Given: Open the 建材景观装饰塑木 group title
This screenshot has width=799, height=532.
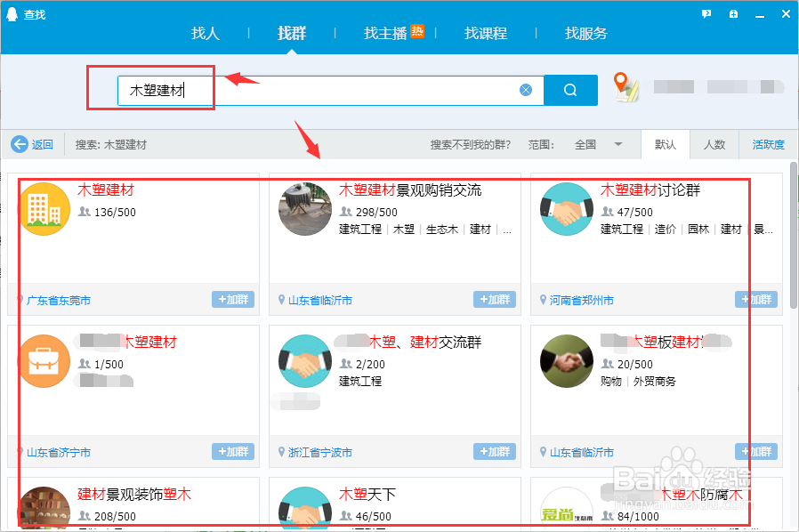Looking at the screenshot, I should tap(134, 494).
